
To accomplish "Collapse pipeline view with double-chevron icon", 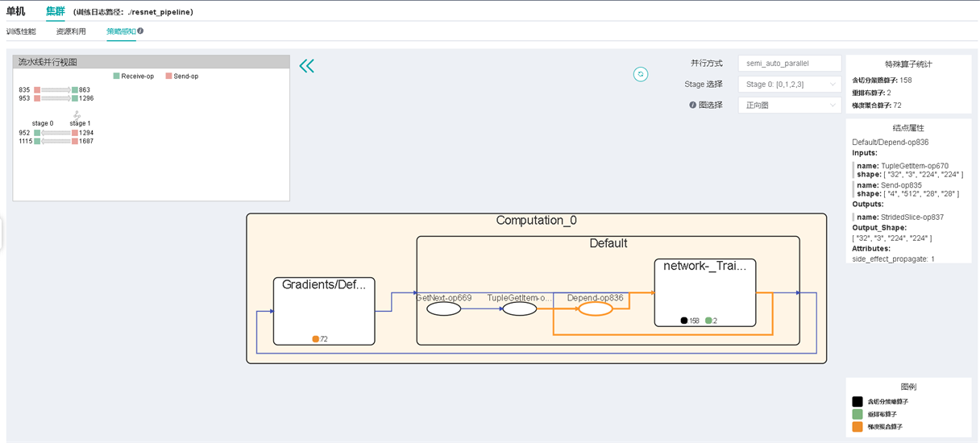I will tap(306, 66).
